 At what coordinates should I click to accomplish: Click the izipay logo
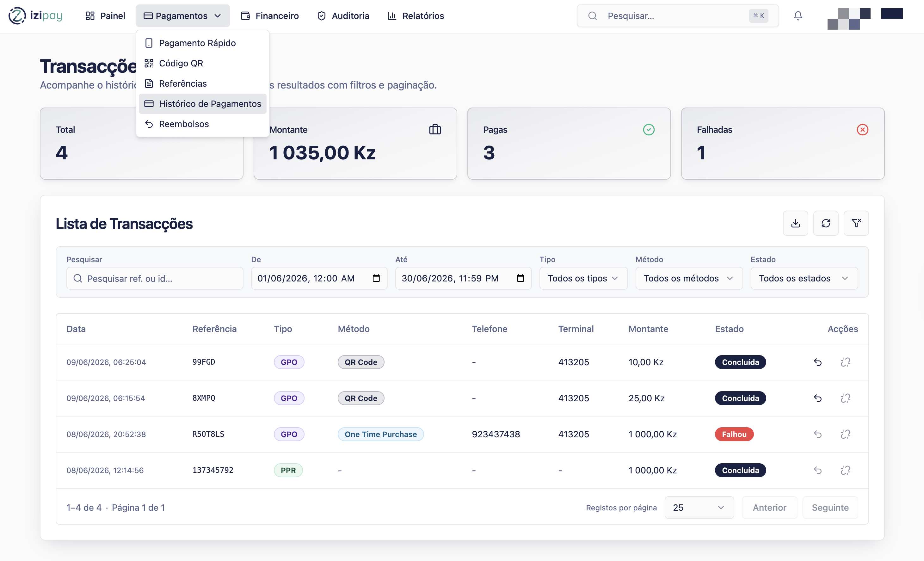tap(35, 16)
